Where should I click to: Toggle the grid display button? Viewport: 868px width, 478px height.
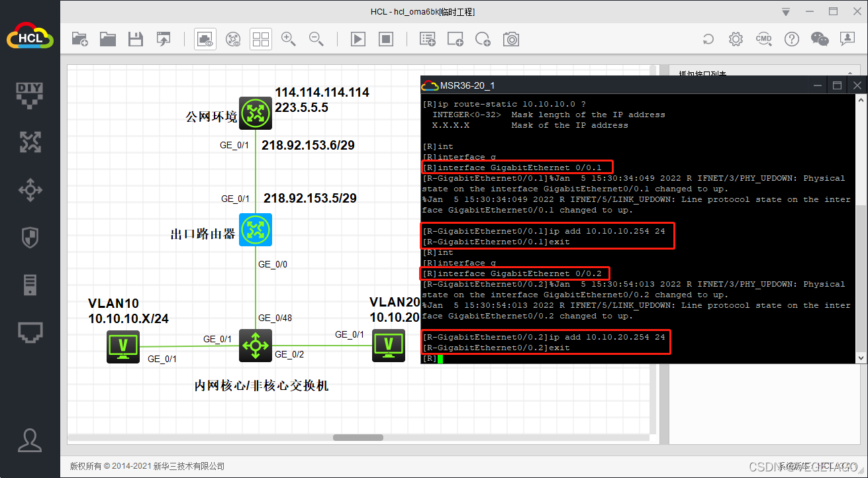(x=261, y=40)
